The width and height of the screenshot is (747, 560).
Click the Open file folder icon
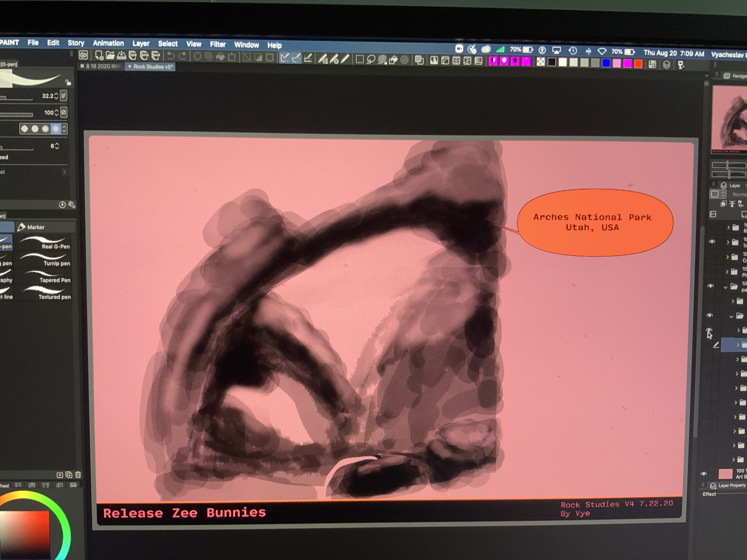[x=110, y=55]
